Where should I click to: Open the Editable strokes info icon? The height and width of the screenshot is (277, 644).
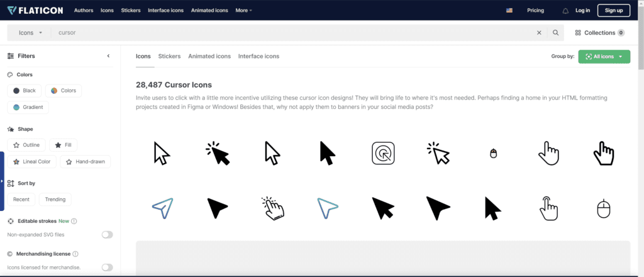click(x=74, y=221)
